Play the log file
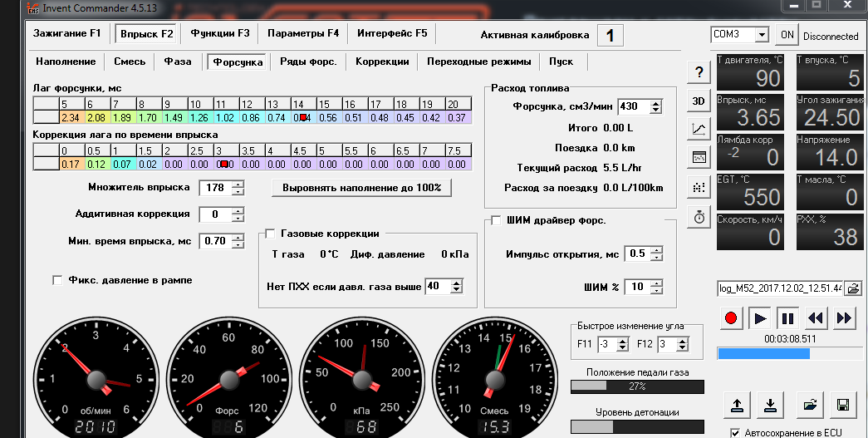The image size is (868, 438). click(759, 318)
